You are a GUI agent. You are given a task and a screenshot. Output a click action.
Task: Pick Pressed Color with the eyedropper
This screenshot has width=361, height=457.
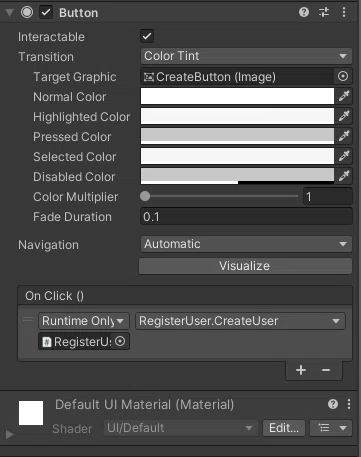coord(344,136)
